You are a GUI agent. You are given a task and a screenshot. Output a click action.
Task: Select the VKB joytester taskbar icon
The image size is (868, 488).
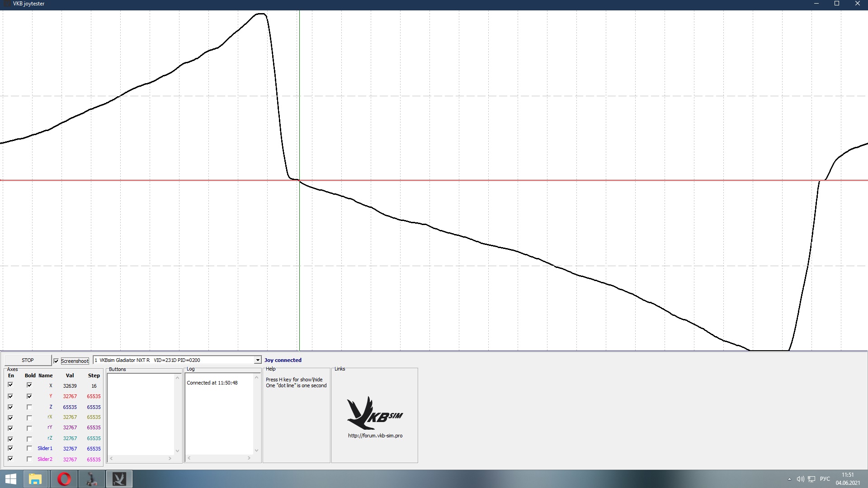click(119, 479)
